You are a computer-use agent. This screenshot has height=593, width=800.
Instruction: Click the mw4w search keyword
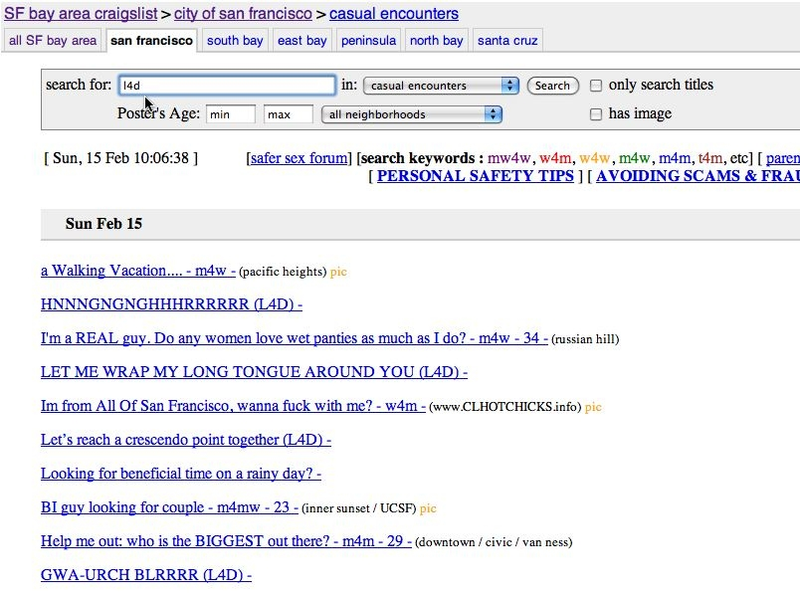point(509,158)
